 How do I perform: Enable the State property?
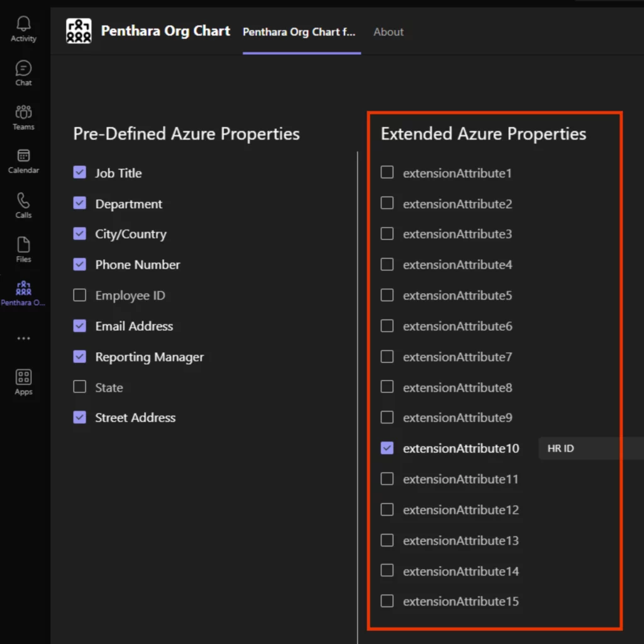pyautogui.click(x=80, y=387)
